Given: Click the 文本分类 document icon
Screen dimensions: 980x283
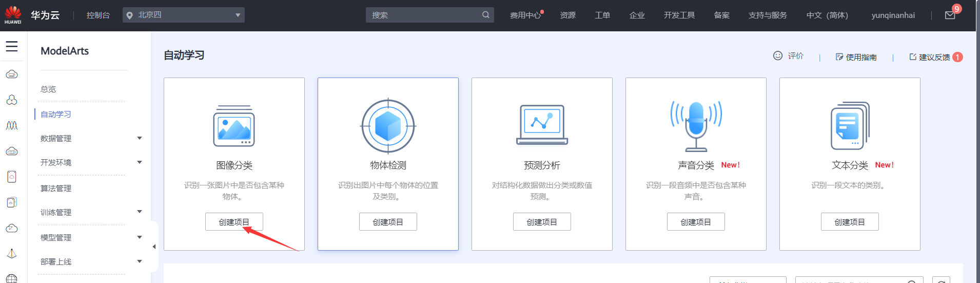Looking at the screenshot, I should click(850, 126).
